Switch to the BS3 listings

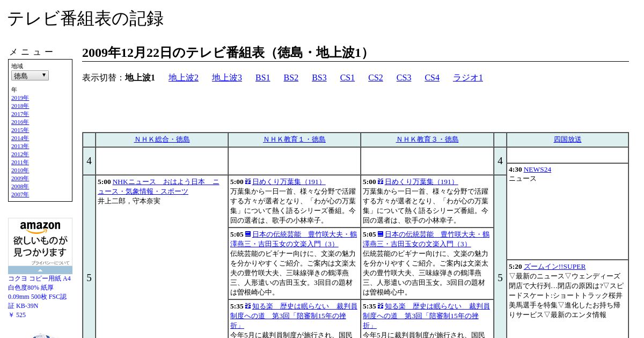[x=319, y=78]
